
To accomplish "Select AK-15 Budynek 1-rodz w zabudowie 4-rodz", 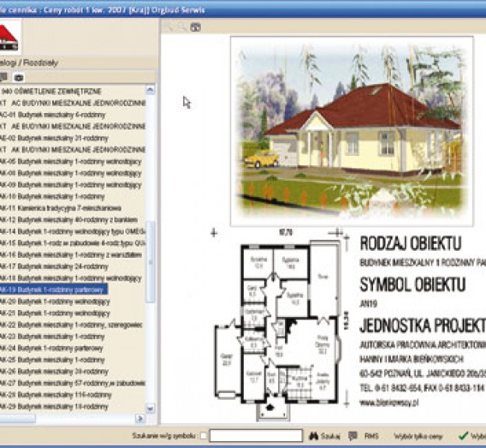I will 73,243.
